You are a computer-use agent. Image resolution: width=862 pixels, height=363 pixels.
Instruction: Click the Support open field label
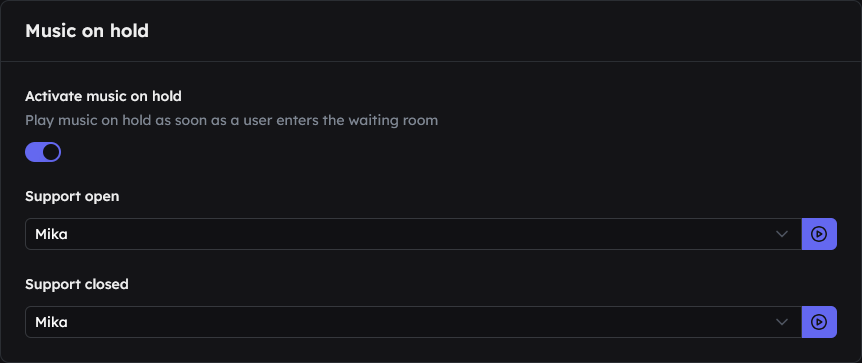click(72, 196)
